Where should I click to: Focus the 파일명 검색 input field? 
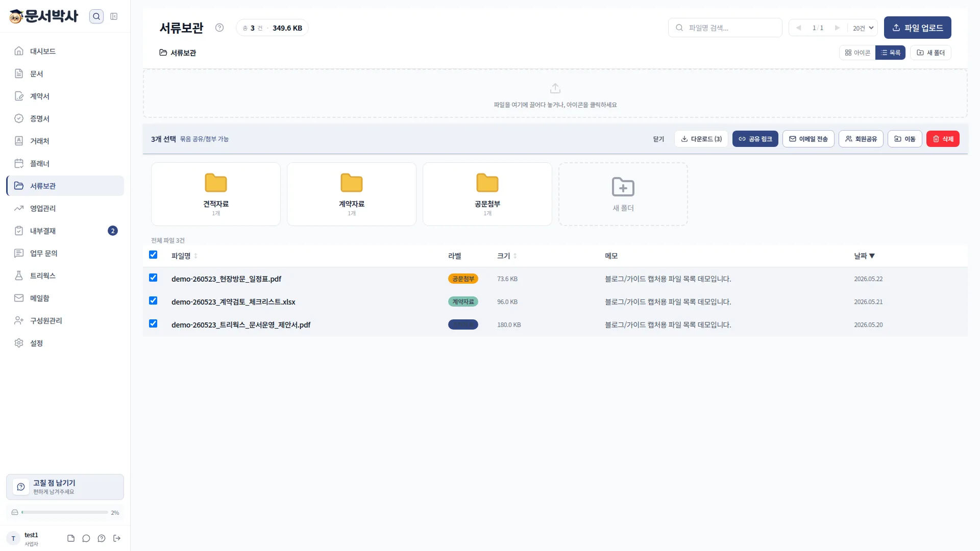(725, 28)
